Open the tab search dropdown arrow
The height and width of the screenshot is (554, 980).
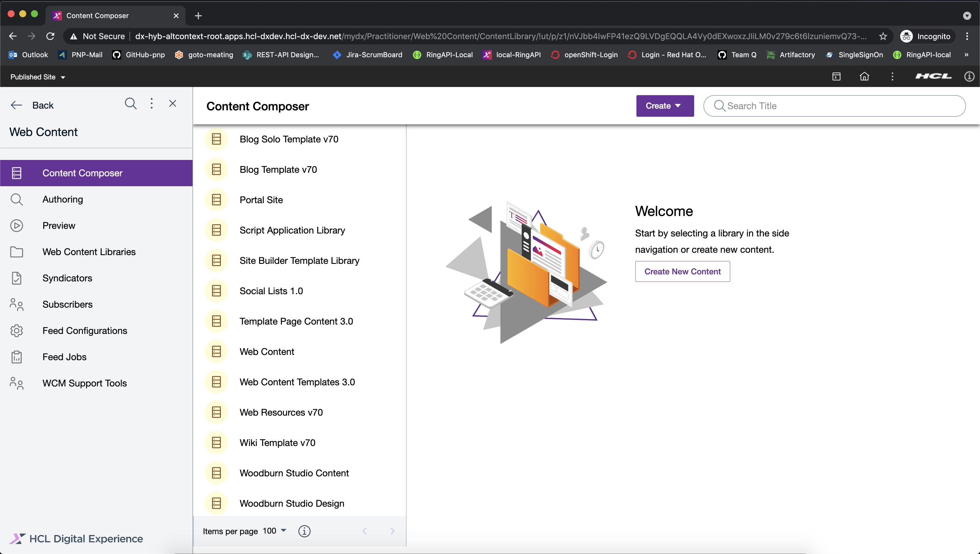click(967, 15)
